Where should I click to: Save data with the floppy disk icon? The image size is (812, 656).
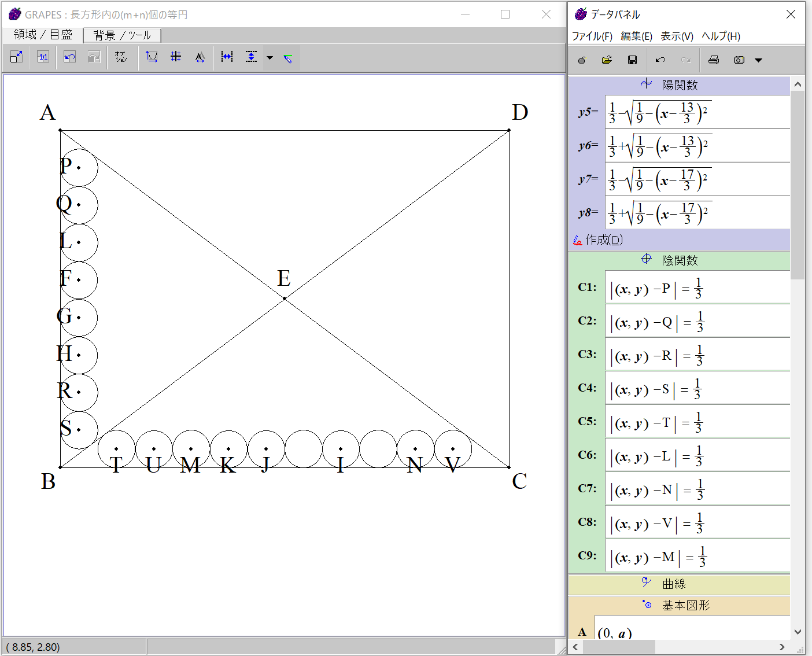(632, 60)
